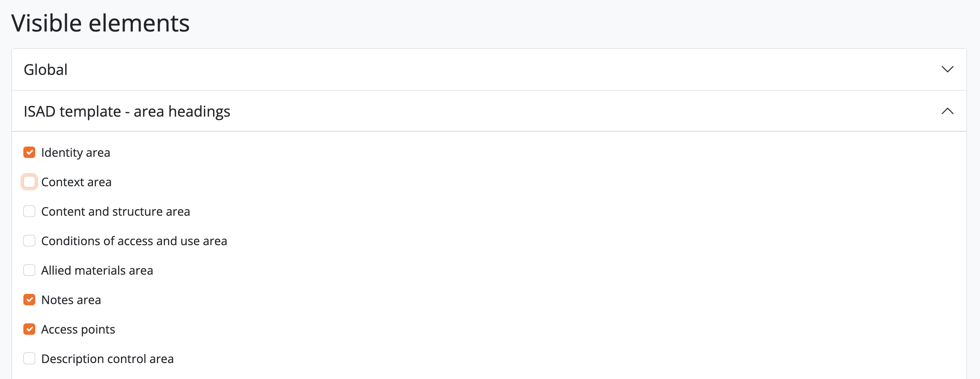
Task: Click the Allied materials area label
Action: 97,271
